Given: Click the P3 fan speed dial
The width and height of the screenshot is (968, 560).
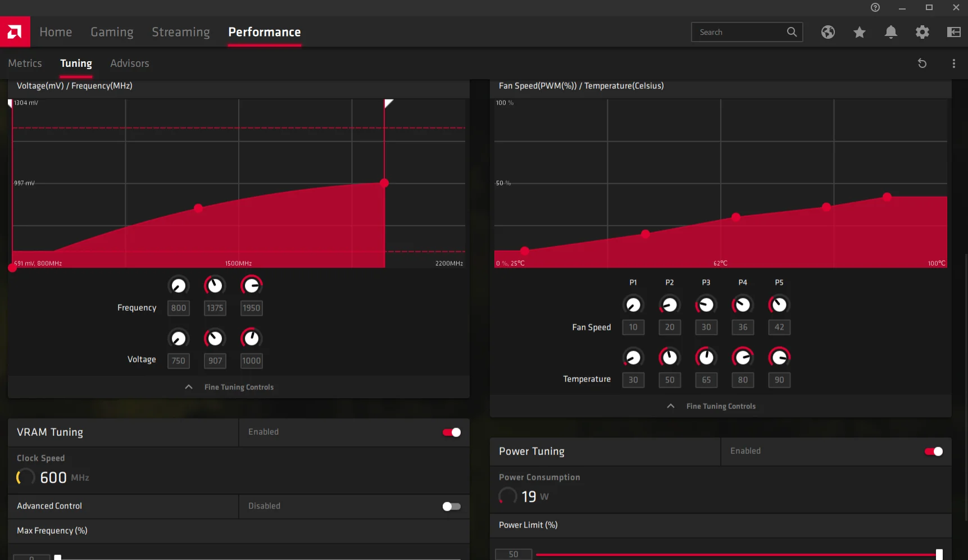Looking at the screenshot, I should click(706, 305).
